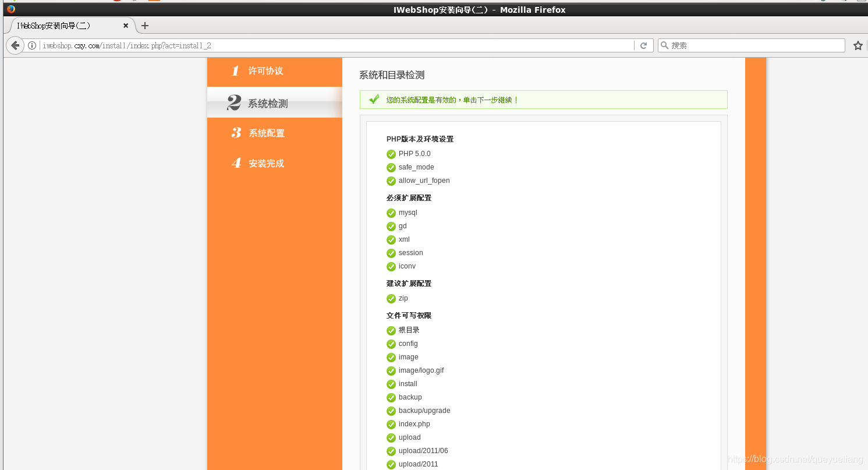The image size is (868, 470).
Task: Click the allow_url_fopen text
Action: (424, 181)
